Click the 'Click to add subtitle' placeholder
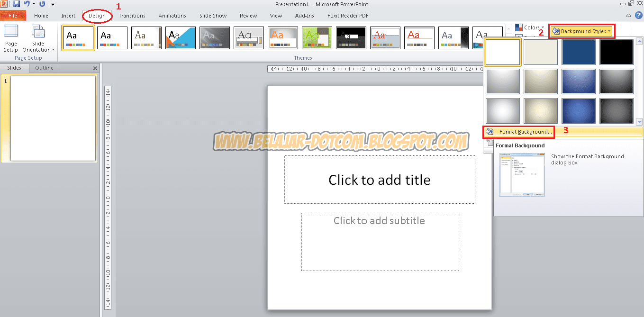The width and height of the screenshot is (644, 317). [380, 242]
